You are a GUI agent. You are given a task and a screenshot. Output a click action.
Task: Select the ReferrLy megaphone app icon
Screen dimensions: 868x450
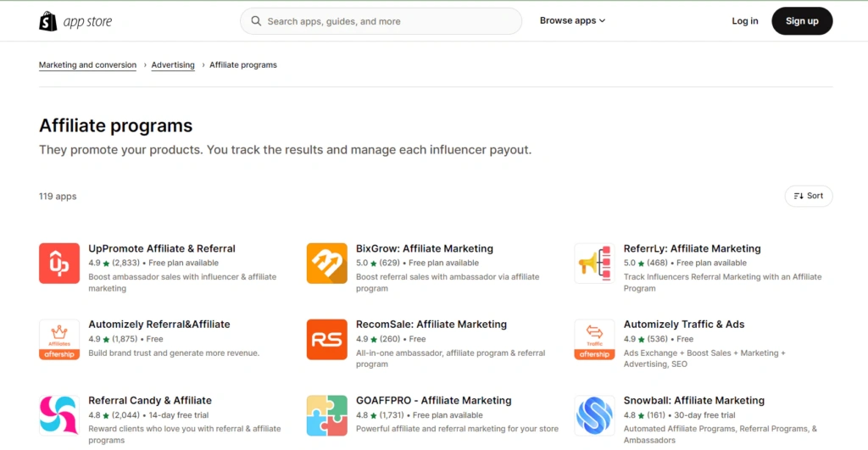[594, 263]
